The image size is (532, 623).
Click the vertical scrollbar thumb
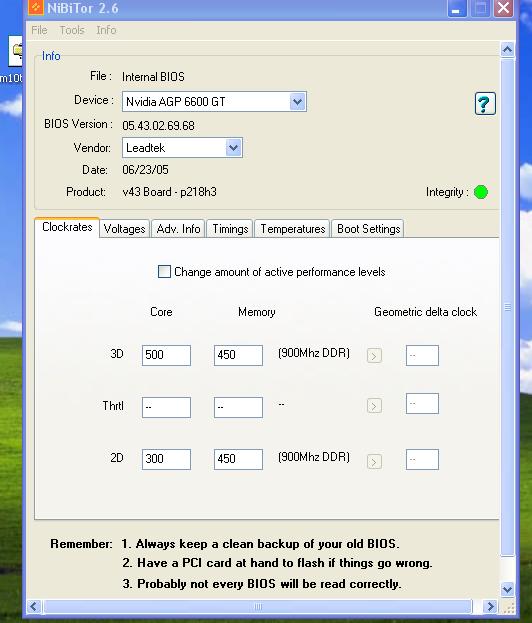507,308
